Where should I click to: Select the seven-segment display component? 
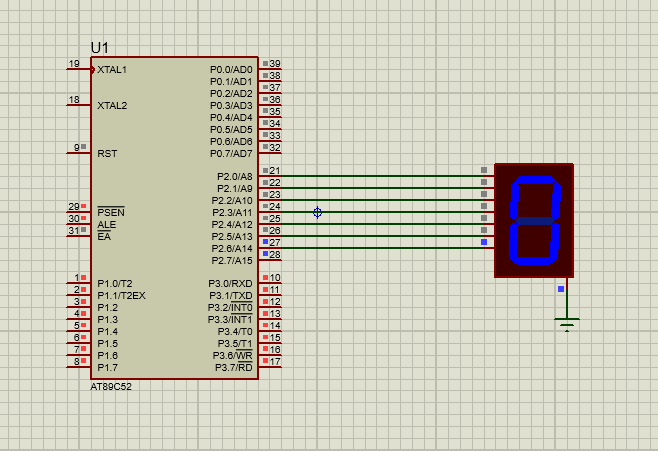point(534,221)
